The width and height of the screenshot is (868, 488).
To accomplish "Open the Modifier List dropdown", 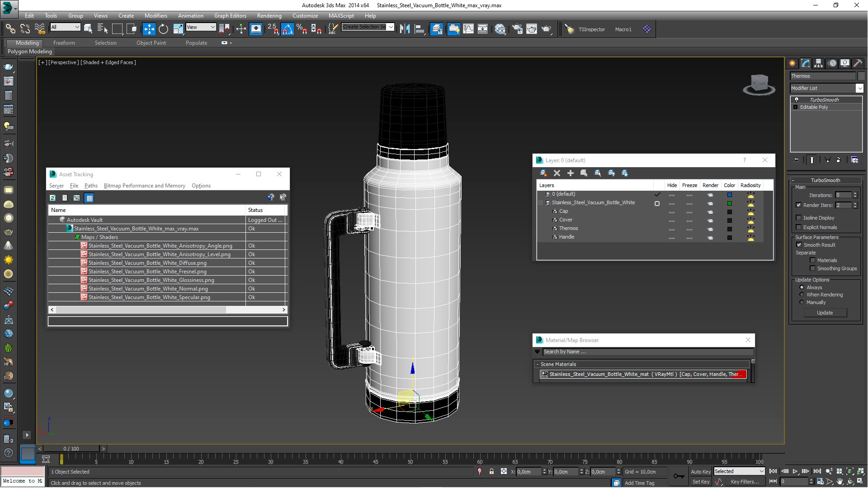I will point(827,88).
